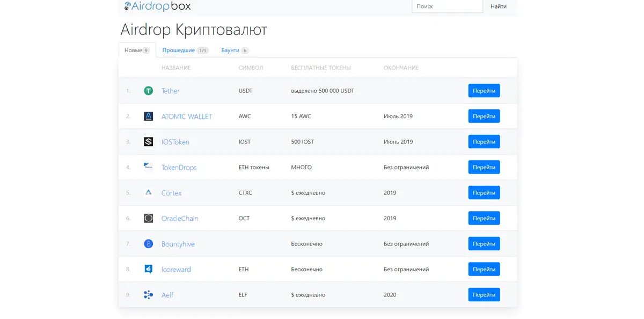Open the ATOMIC WALLET link
The image size is (644, 319).
tap(187, 116)
